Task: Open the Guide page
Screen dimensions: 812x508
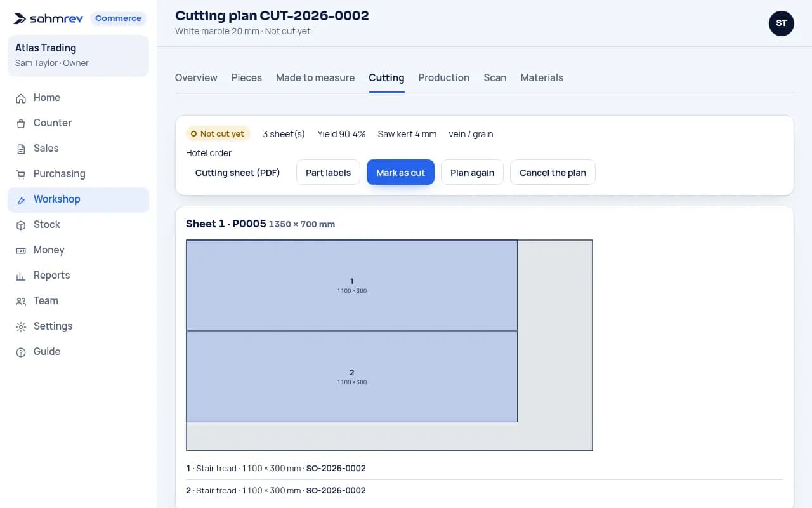Action: tap(78, 352)
